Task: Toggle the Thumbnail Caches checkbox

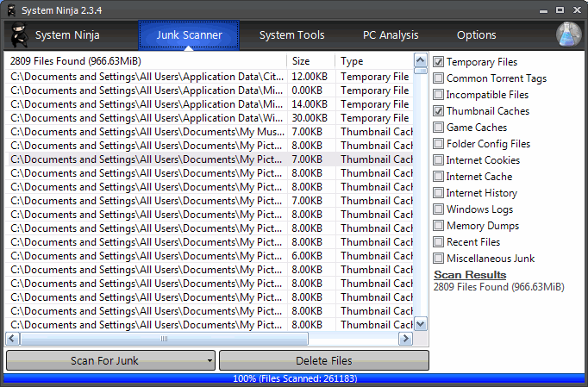Action: (x=439, y=111)
